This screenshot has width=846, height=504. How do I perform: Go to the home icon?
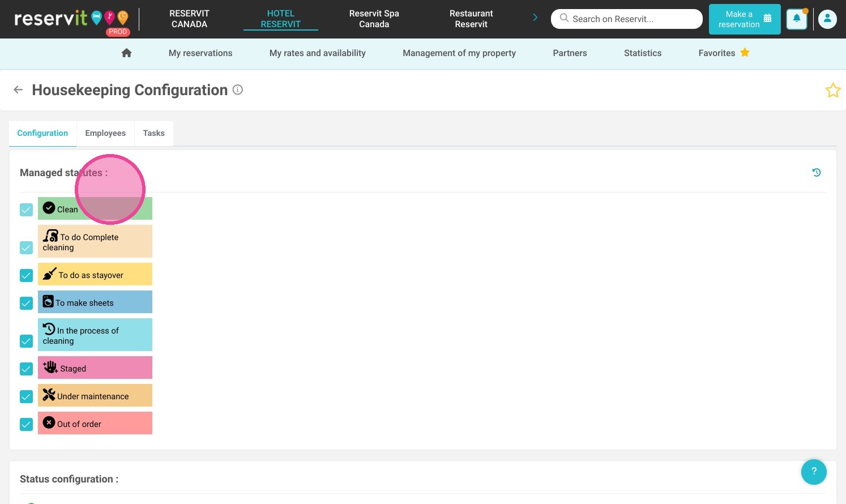pos(126,53)
